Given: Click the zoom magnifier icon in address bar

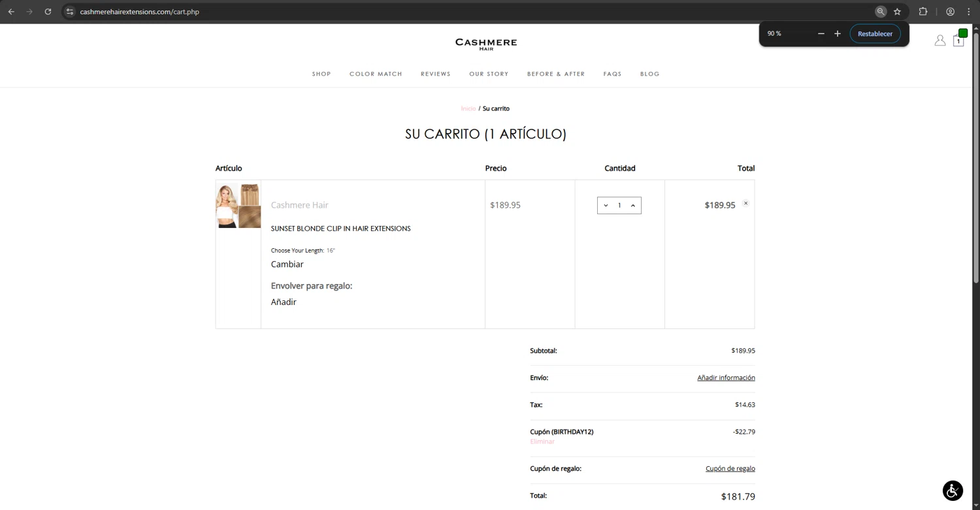Looking at the screenshot, I should click(x=881, y=12).
